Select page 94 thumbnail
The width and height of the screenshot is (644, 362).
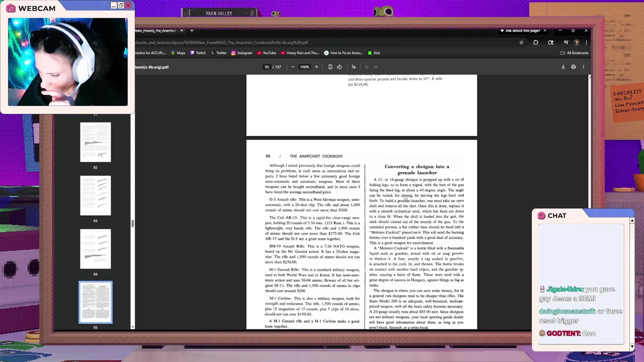[96, 249]
